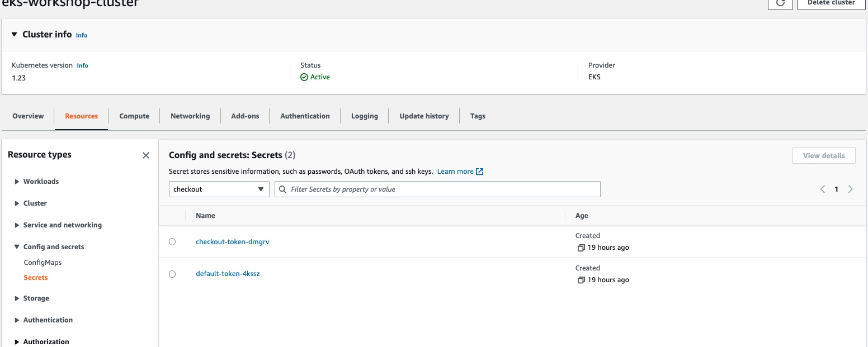Click the refresh cluster icon button
The height and width of the screenshot is (347, 868).
tap(780, 3)
